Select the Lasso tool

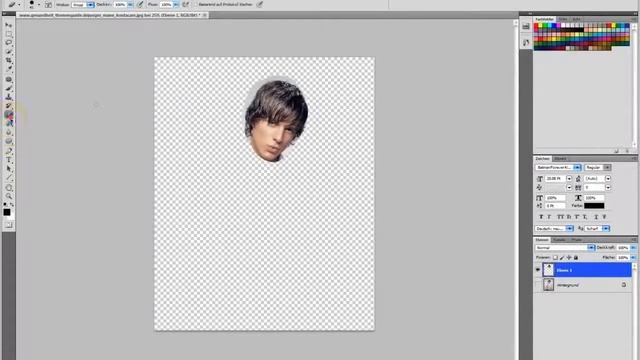9,43
